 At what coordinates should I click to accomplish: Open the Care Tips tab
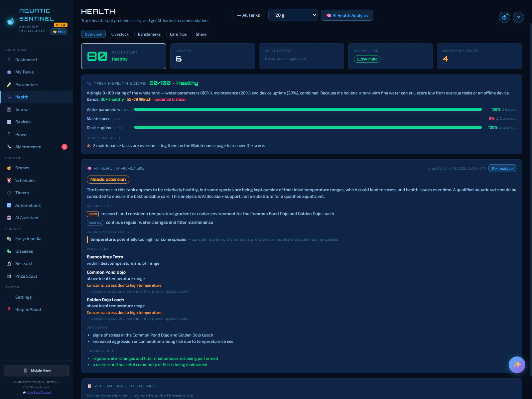coord(178,34)
